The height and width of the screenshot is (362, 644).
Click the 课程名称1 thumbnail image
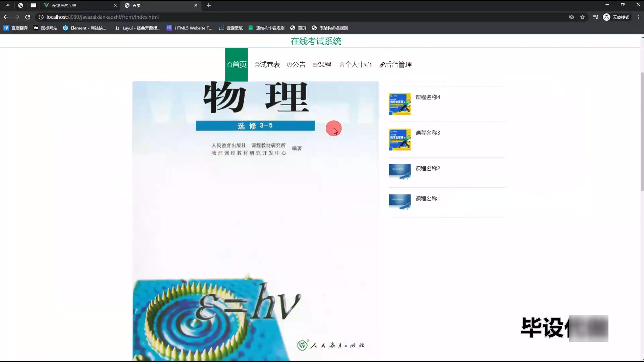[x=399, y=202]
